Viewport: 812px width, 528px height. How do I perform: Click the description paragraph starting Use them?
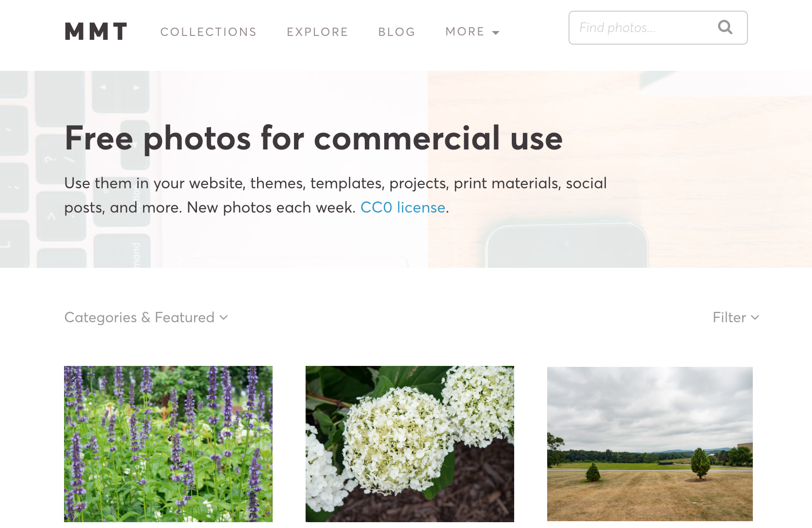click(x=336, y=195)
